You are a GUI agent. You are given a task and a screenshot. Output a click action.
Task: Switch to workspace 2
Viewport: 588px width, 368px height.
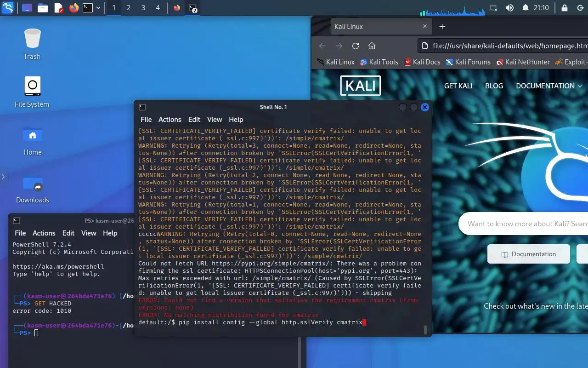click(x=129, y=8)
